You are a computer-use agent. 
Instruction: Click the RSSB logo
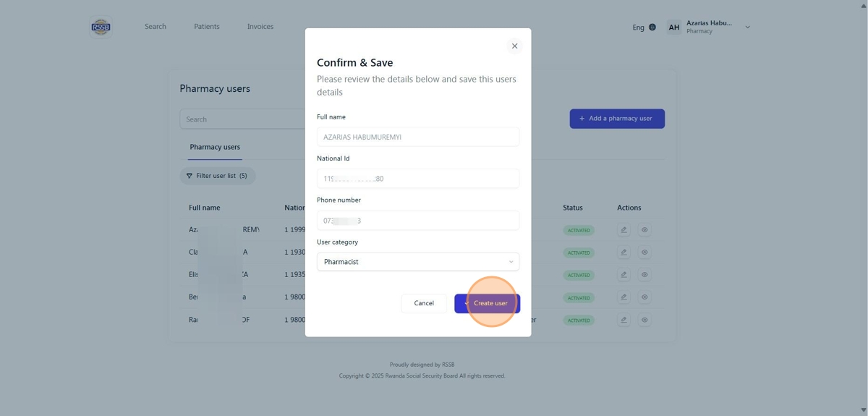point(101,27)
